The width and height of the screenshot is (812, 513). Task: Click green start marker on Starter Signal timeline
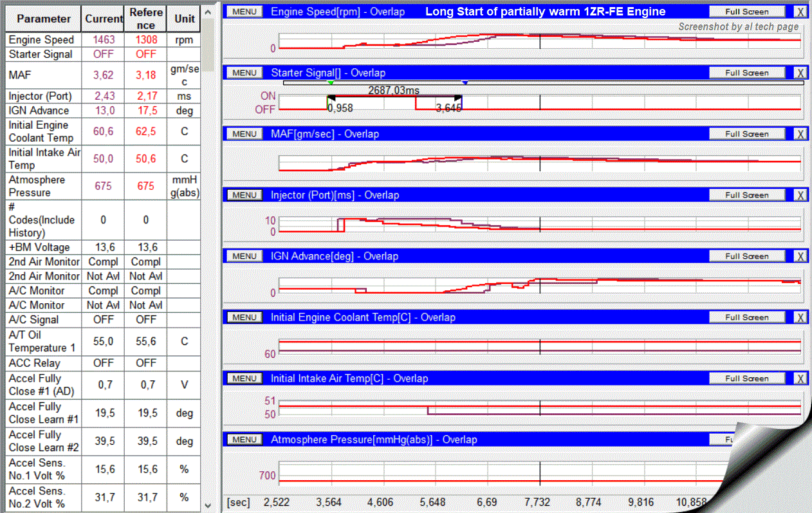330,83
